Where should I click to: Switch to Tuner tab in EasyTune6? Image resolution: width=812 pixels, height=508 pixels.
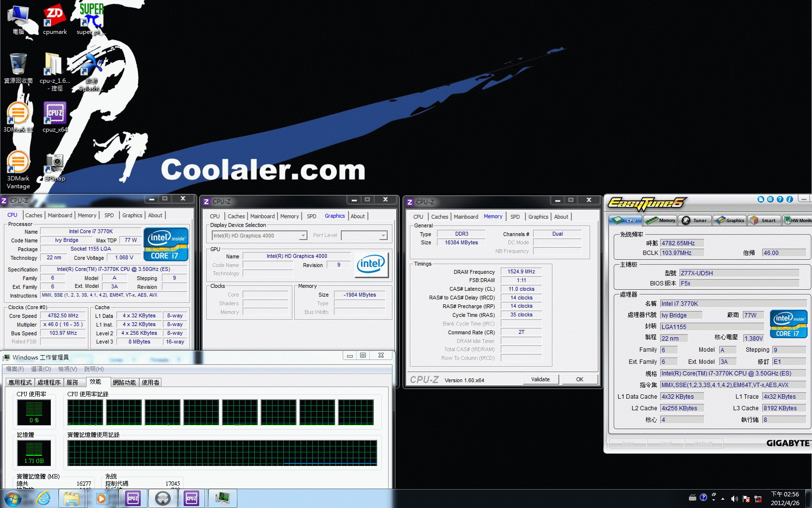[695, 221]
